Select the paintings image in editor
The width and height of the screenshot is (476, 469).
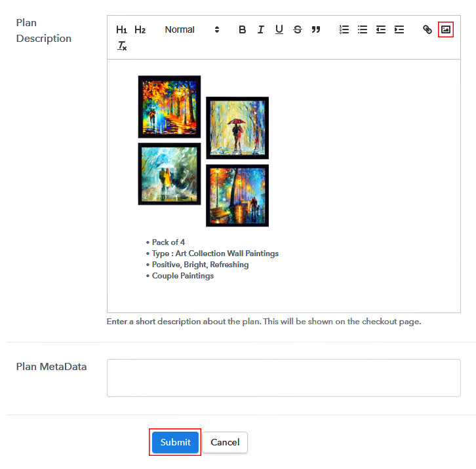point(203,151)
